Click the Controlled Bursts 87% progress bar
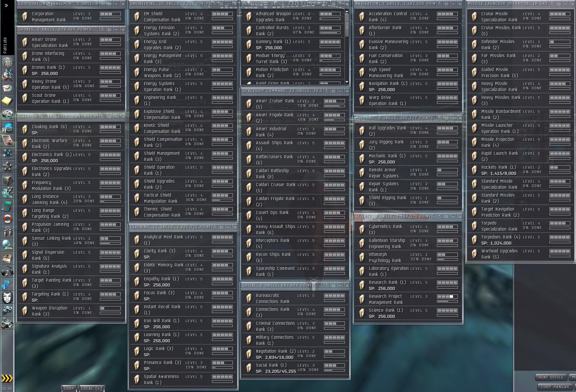 (331, 32)
